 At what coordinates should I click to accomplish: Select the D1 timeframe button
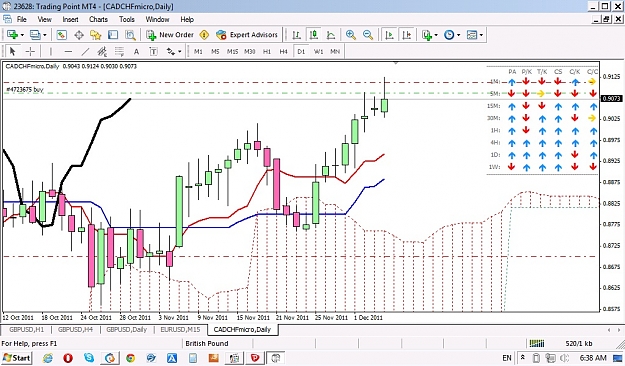pyautogui.click(x=301, y=51)
